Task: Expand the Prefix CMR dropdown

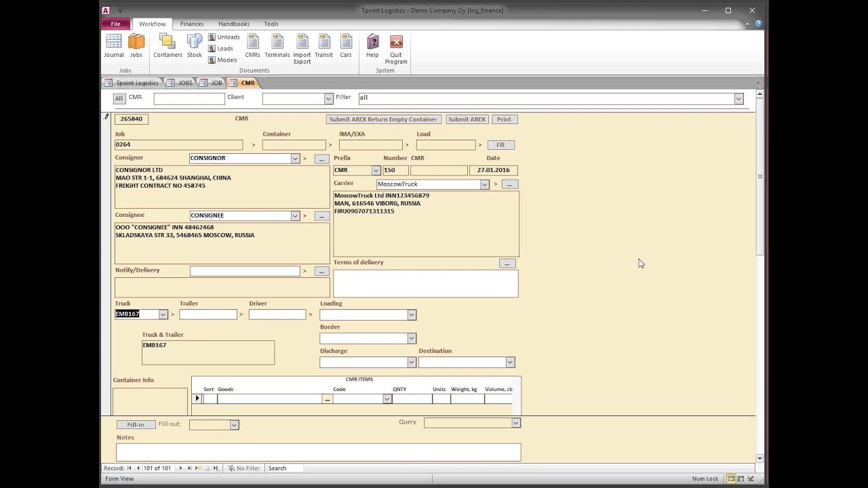Action: [x=376, y=171]
